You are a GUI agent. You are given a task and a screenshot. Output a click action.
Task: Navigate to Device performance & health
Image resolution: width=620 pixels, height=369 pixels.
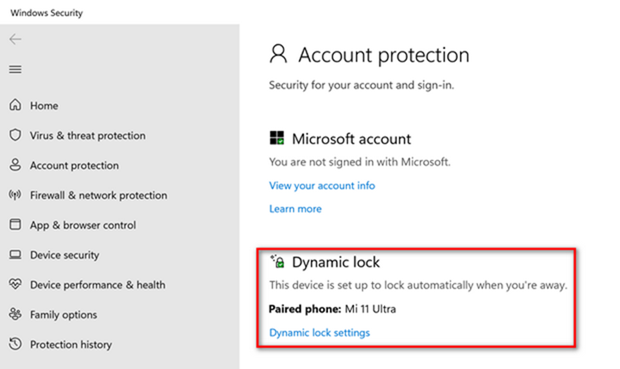[x=98, y=285]
